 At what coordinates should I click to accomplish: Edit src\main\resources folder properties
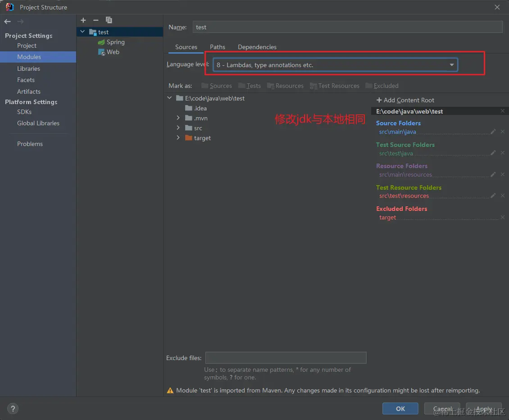coord(493,174)
